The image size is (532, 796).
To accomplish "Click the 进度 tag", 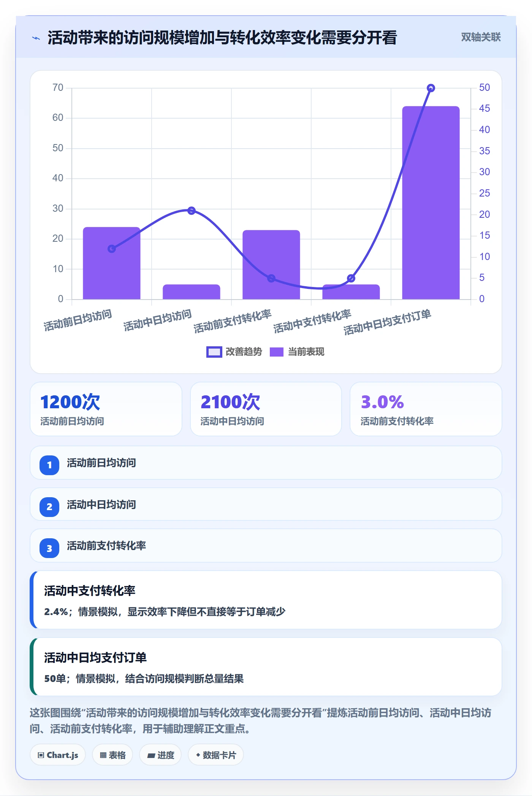I will click(160, 755).
